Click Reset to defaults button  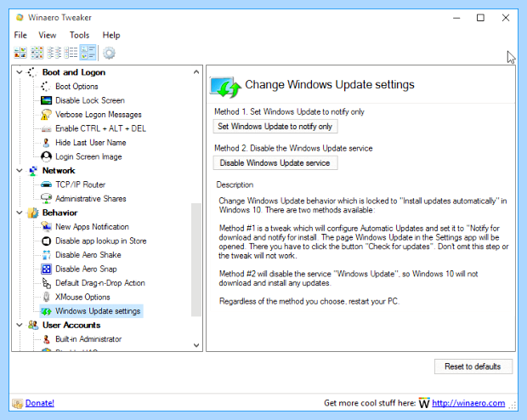click(x=473, y=366)
